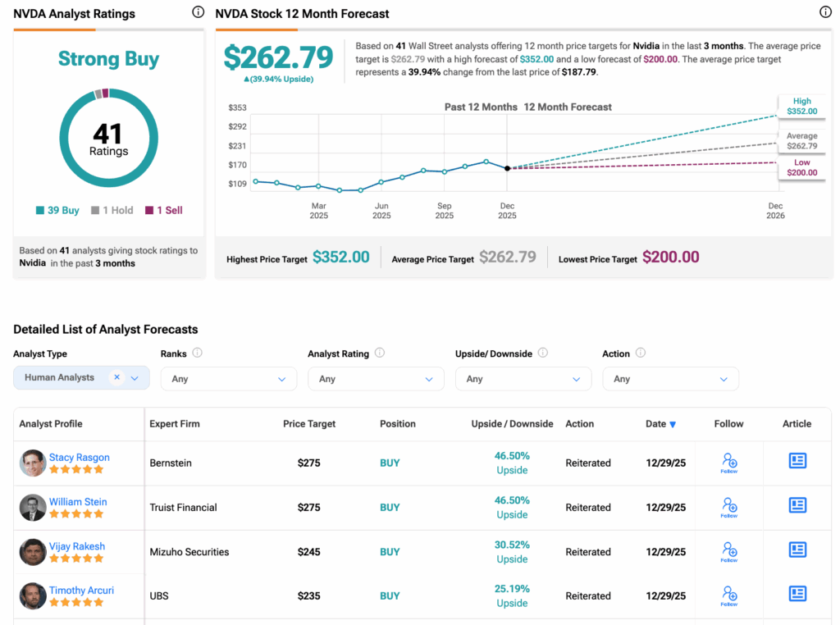
Task: Open Stacy Rasgon's analyst profile link
Action: (80, 458)
